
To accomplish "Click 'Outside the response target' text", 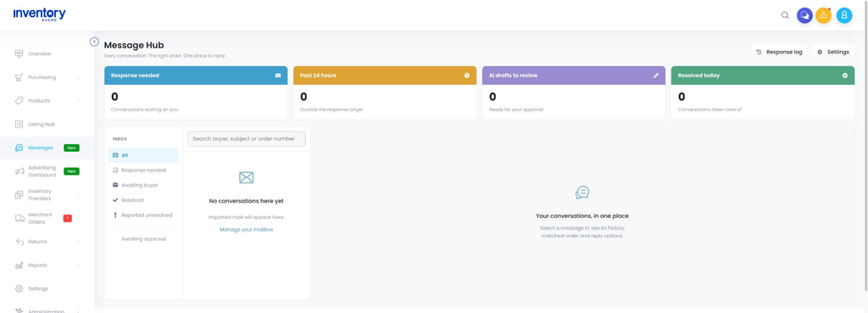I will (x=331, y=109).
